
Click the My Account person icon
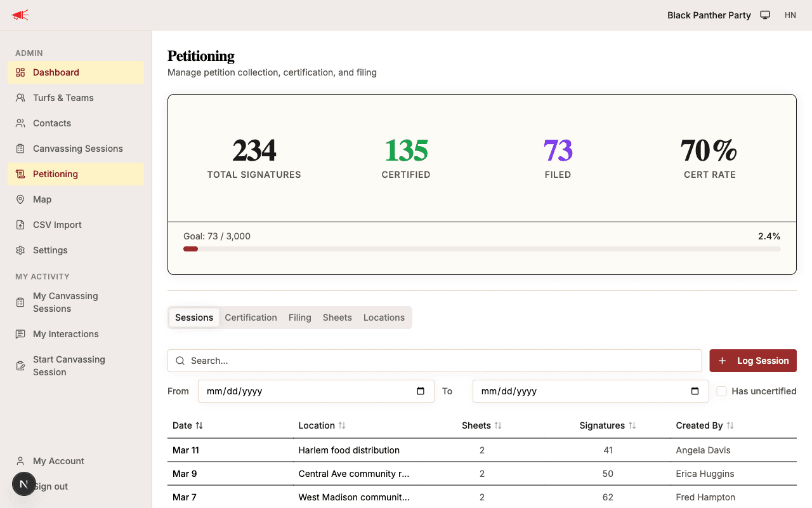coord(20,461)
